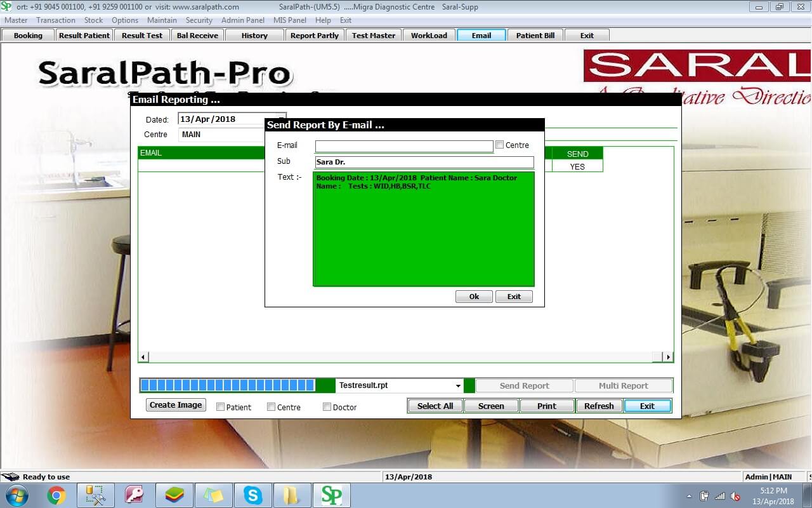Image resolution: width=812 pixels, height=508 pixels.
Task: Open the Maintain menu
Action: coord(162,20)
